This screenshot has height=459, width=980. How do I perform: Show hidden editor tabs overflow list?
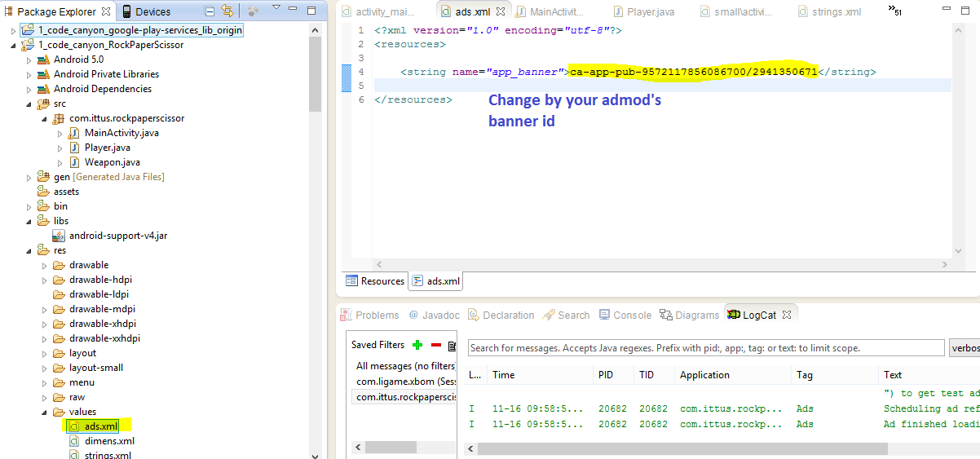coord(896,11)
